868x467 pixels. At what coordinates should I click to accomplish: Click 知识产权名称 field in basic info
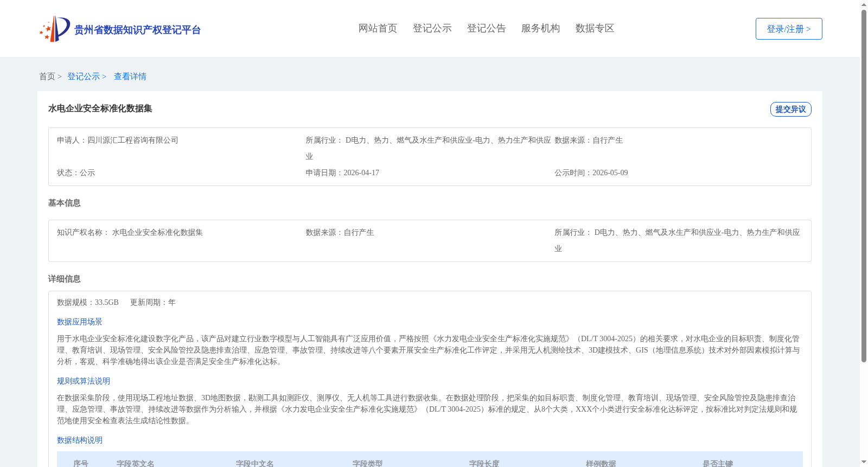pos(130,232)
